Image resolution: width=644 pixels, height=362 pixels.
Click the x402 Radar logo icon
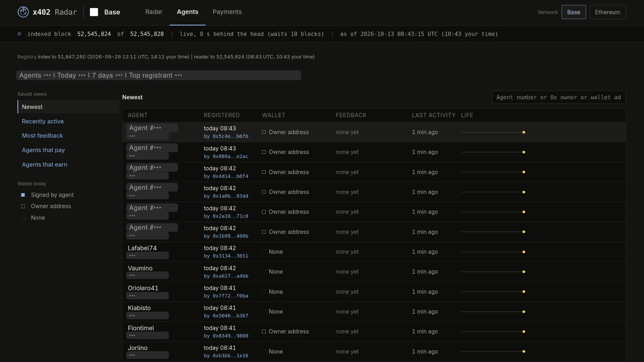click(23, 12)
